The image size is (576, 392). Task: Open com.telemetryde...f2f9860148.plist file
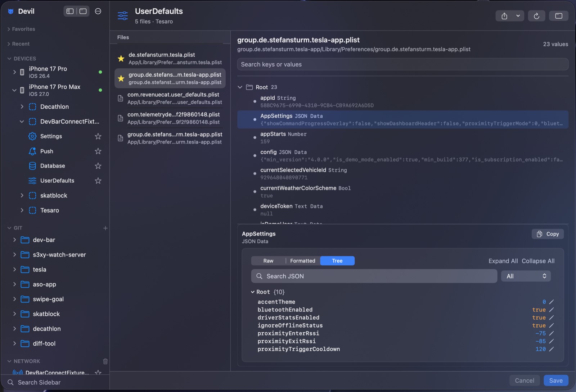170,118
